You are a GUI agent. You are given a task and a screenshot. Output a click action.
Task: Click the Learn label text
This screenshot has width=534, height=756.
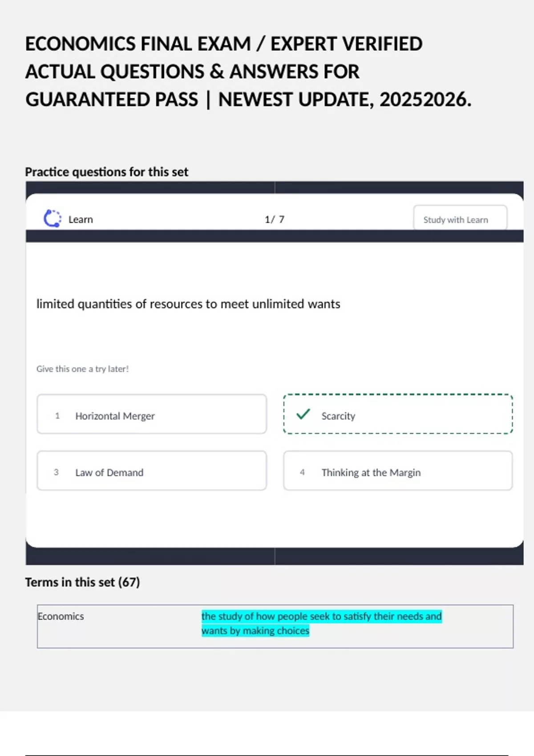(x=81, y=220)
